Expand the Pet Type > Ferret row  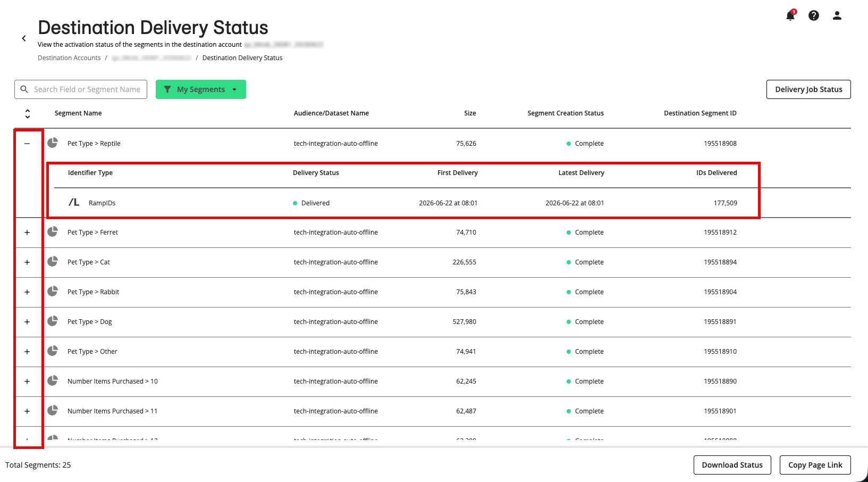click(x=27, y=232)
